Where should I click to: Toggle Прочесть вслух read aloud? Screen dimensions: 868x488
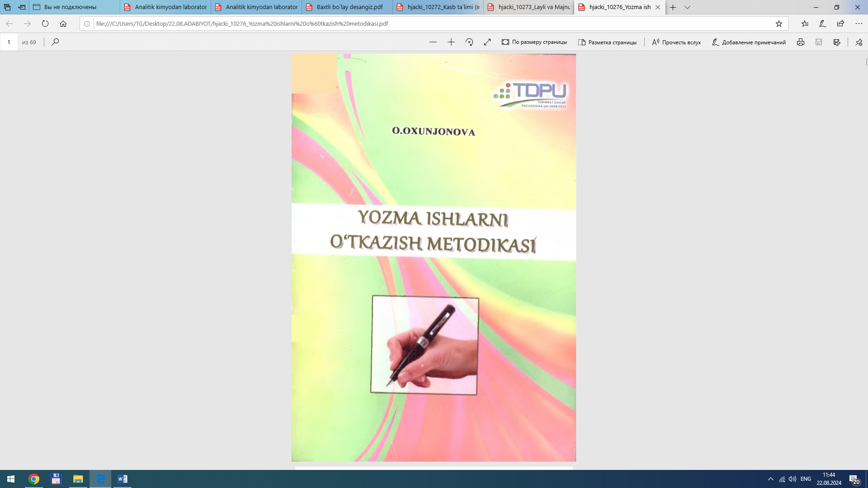point(676,42)
